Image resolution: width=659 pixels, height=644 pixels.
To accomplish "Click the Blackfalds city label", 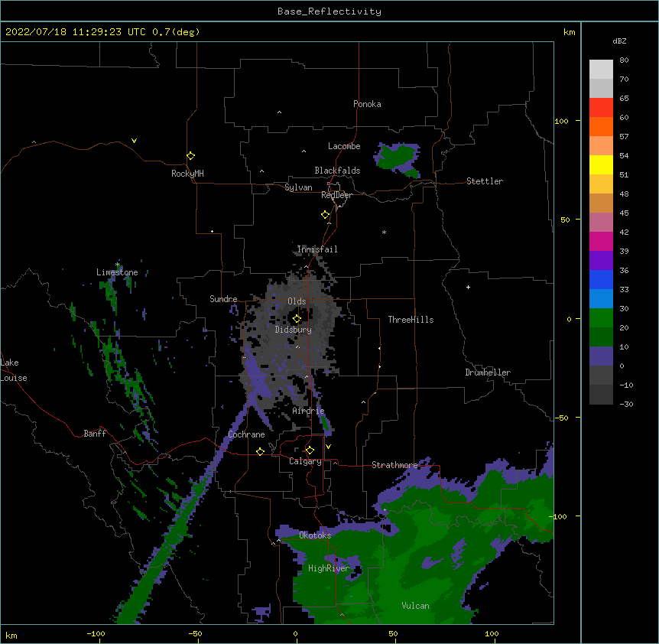I will pyautogui.click(x=337, y=171).
